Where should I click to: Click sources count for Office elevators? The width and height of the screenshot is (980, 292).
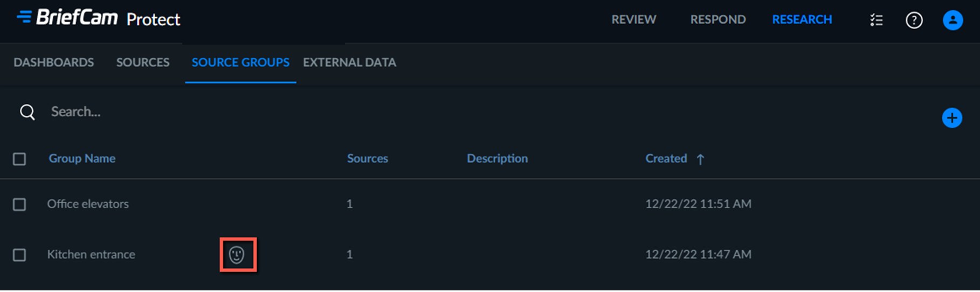pos(350,204)
